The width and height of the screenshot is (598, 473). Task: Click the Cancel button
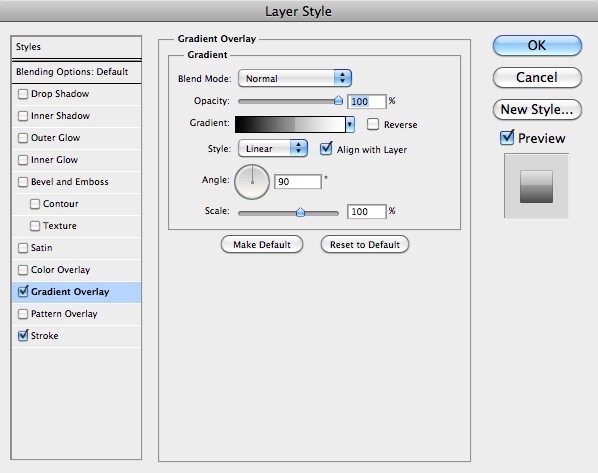[x=537, y=77]
